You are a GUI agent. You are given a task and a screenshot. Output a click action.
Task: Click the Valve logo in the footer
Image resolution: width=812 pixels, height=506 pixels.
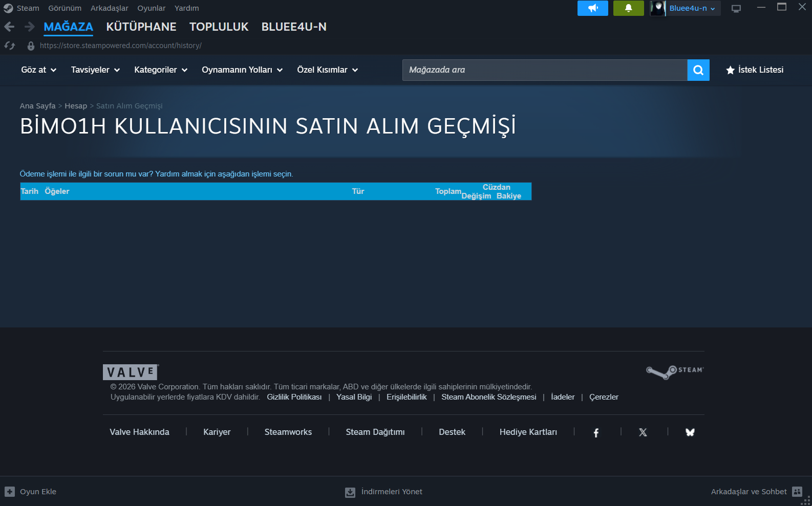pos(131,372)
